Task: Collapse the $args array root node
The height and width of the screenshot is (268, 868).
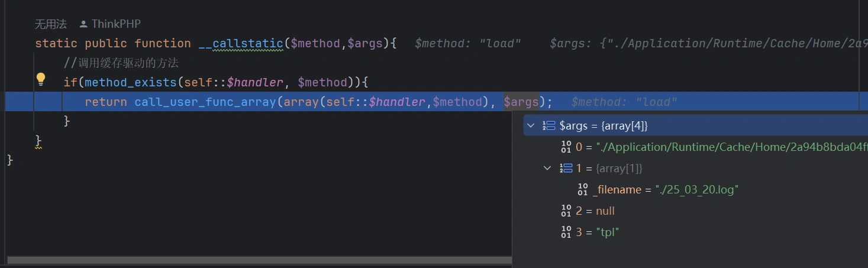Action: click(x=531, y=125)
